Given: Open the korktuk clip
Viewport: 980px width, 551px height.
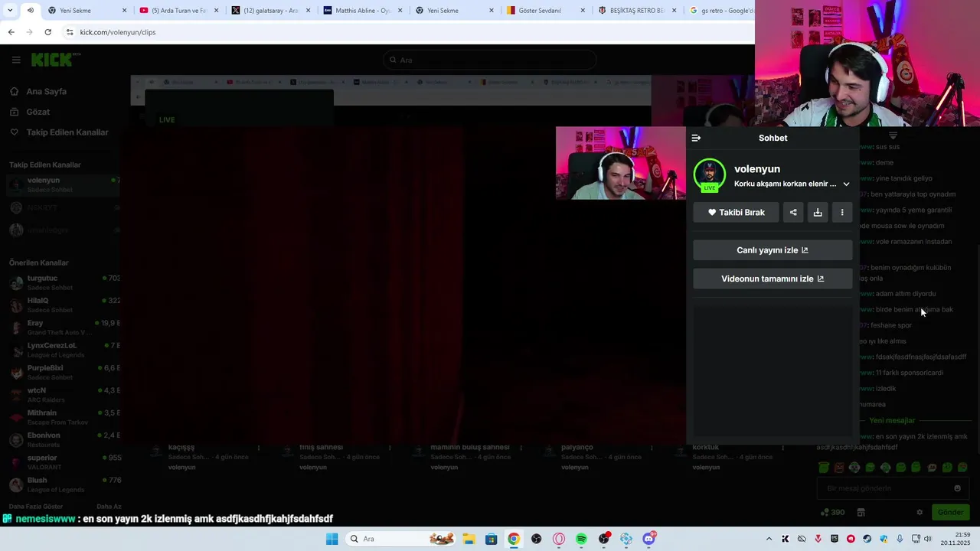Looking at the screenshot, I should point(705,447).
